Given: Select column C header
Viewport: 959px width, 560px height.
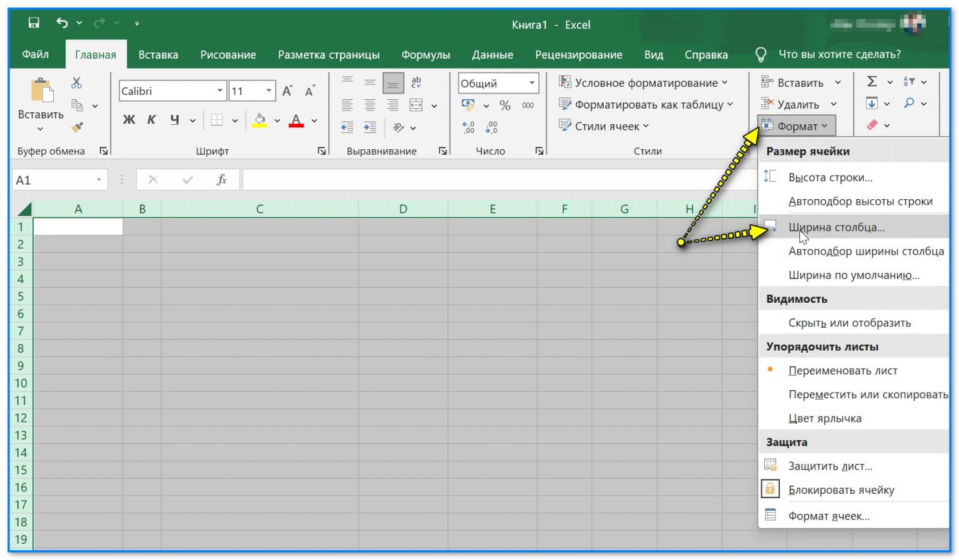Looking at the screenshot, I should pos(260,209).
